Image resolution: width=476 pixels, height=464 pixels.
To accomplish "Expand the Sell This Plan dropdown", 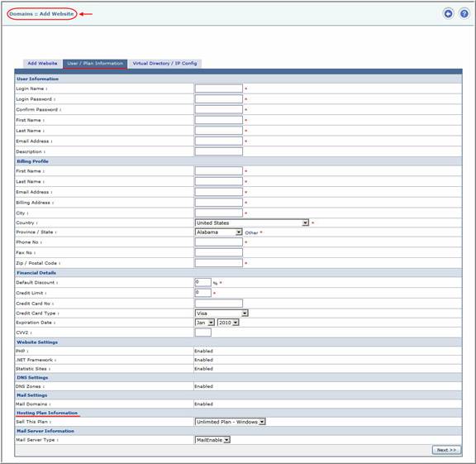I will point(230,422).
